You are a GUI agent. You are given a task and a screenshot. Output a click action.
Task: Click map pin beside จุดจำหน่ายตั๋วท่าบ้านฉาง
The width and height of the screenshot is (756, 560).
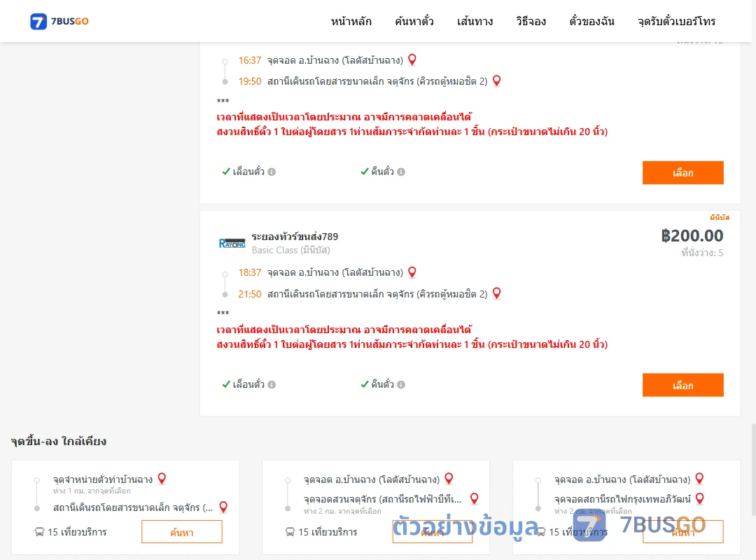[162, 479]
